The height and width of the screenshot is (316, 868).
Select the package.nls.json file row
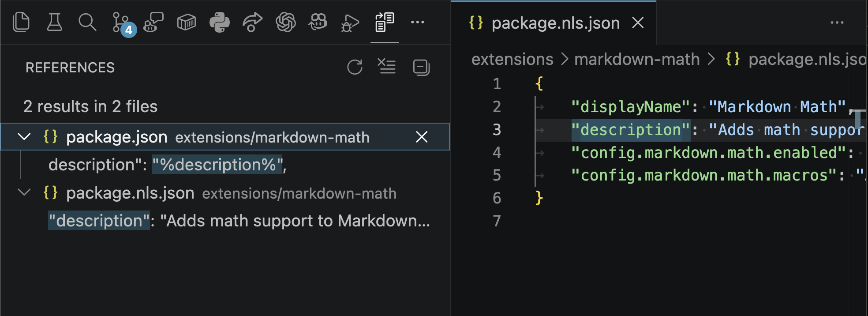coord(225,193)
